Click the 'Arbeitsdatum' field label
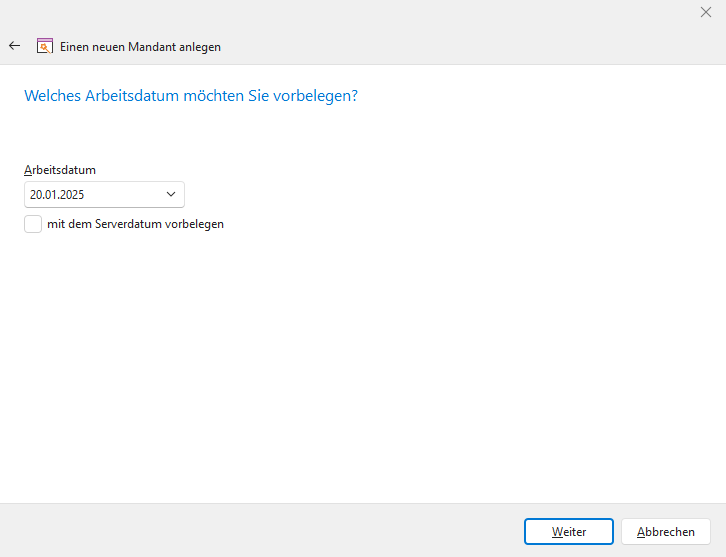 60,170
